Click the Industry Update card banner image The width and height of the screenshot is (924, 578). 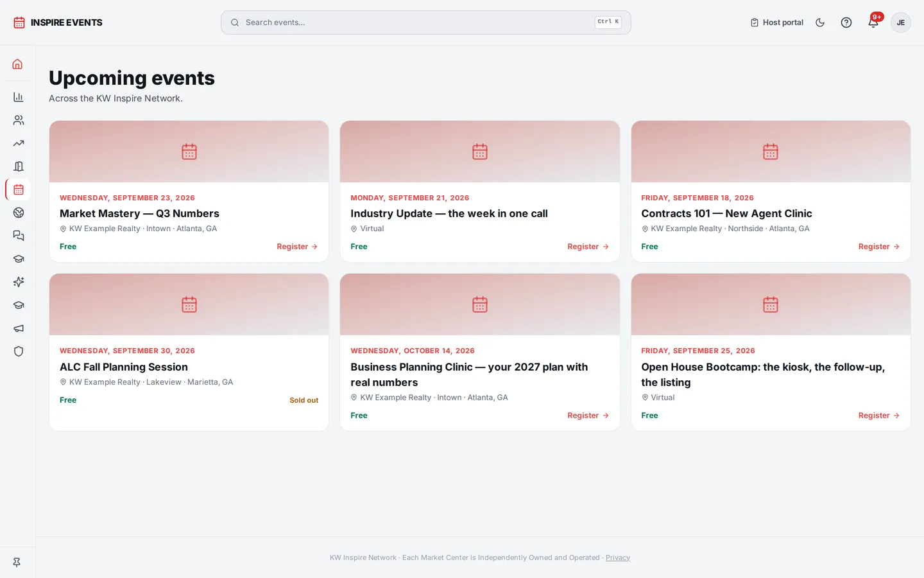click(x=480, y=152)
